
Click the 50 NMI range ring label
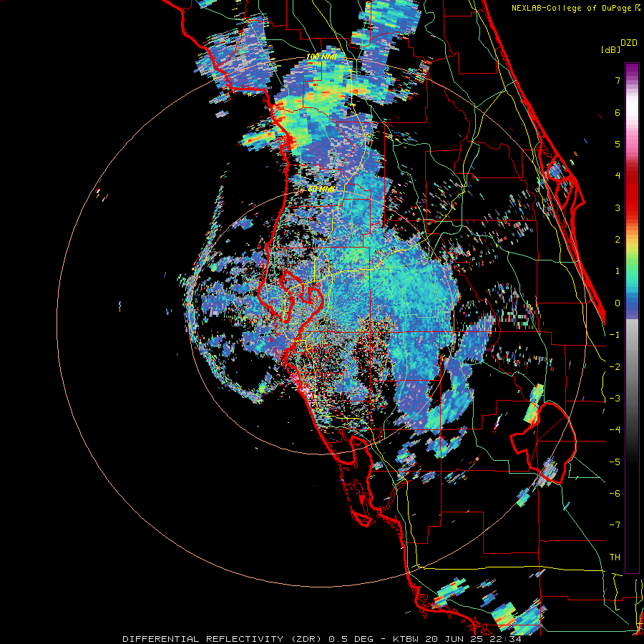(321, 189)
